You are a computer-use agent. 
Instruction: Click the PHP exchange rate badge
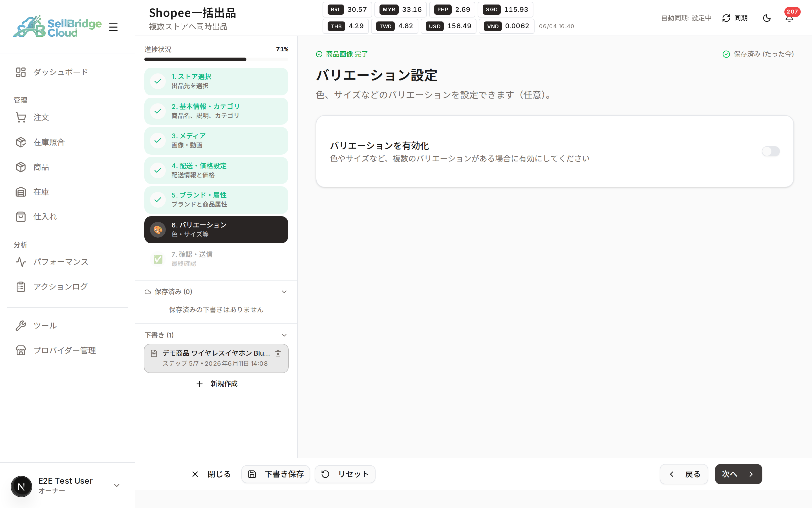point(452,10)
